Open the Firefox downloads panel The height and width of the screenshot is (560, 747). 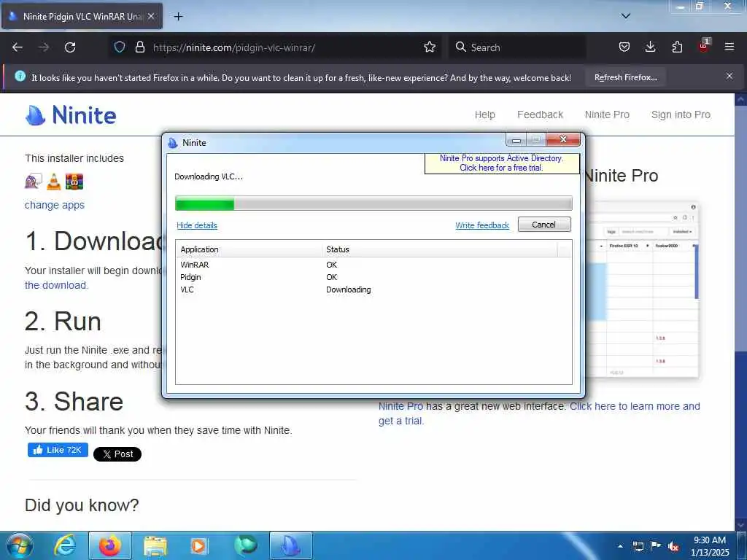(650, 47)
